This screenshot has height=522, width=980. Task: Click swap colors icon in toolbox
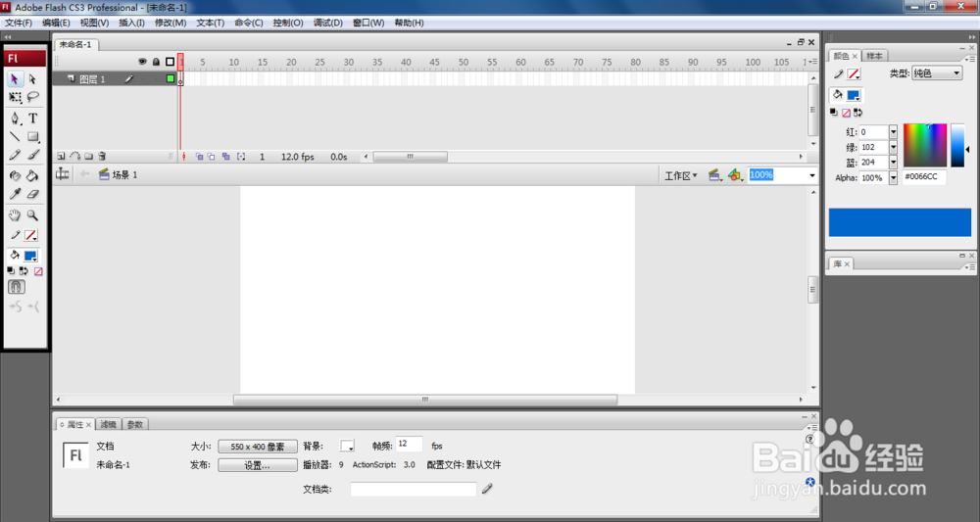pyautogui.click(x=24, y=271)
